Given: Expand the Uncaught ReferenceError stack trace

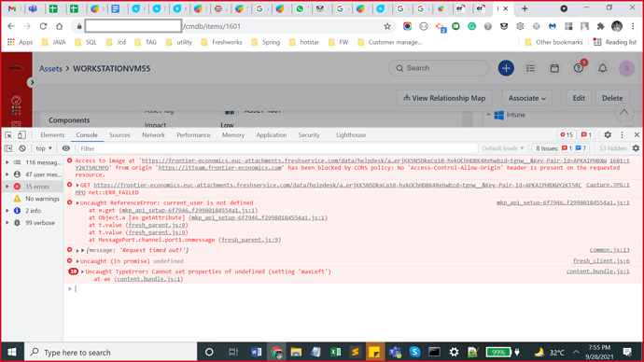Looking at the screenshot, I should click(77, 202).
